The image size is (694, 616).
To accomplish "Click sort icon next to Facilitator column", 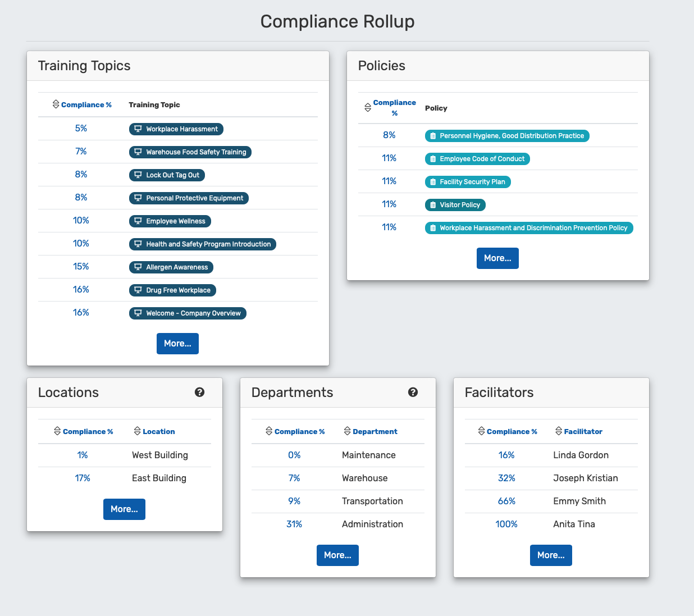I will (x=558, y=431).
